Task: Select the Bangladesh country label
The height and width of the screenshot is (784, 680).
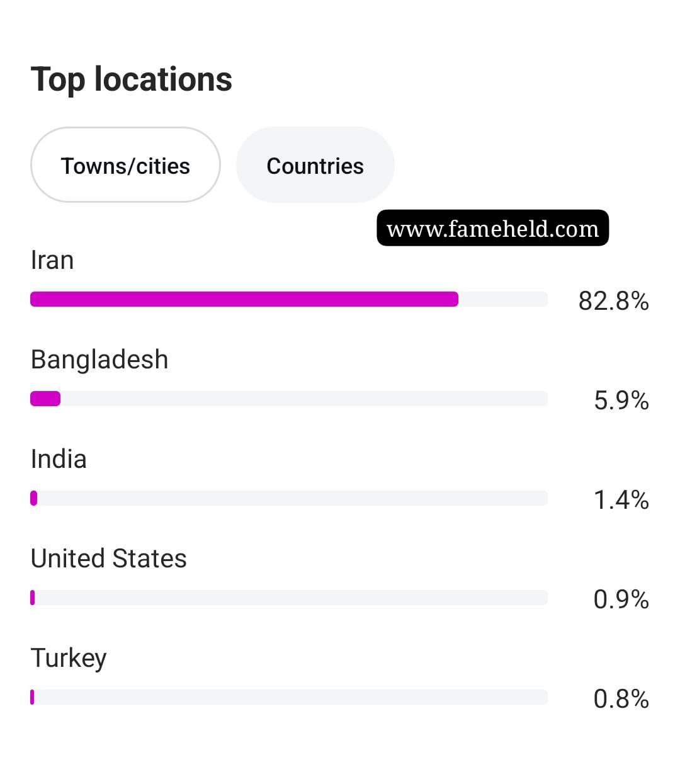Action: (99, 360)
